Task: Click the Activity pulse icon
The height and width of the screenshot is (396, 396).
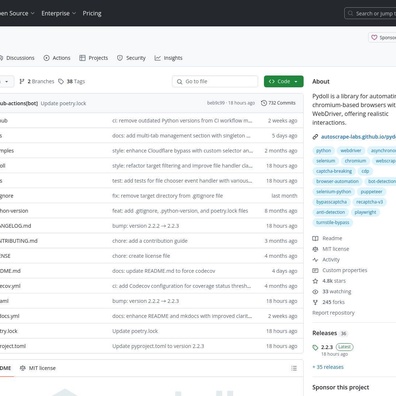Action: (x=315, y=260)
